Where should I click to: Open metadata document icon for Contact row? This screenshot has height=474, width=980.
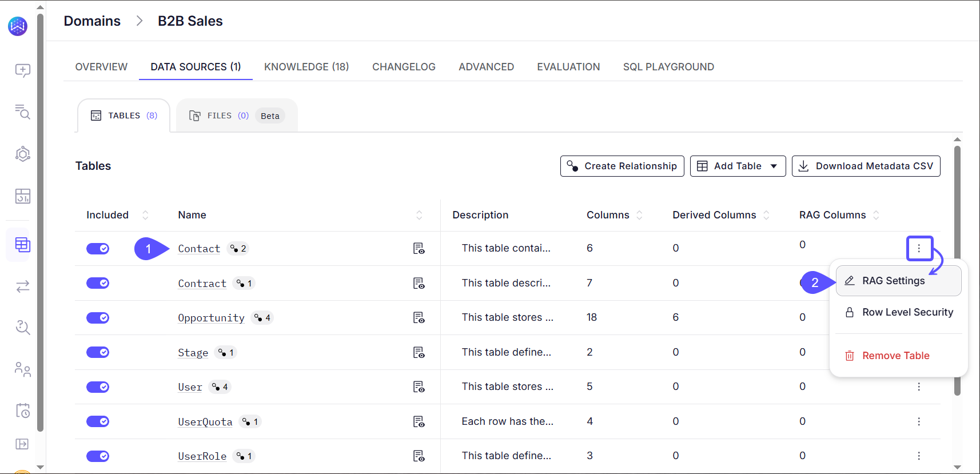pos(419,248)
